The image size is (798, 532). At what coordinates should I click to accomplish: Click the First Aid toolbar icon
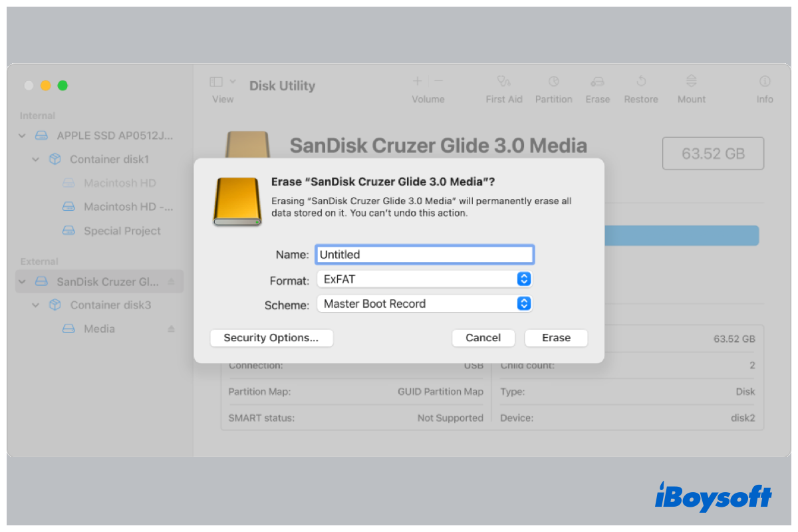pos(503,82)
